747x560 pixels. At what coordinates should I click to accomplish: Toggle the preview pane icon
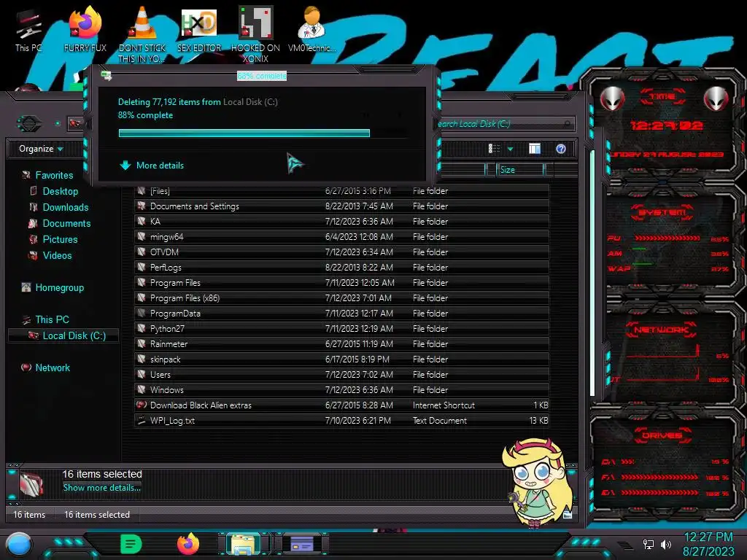point(535,149)
